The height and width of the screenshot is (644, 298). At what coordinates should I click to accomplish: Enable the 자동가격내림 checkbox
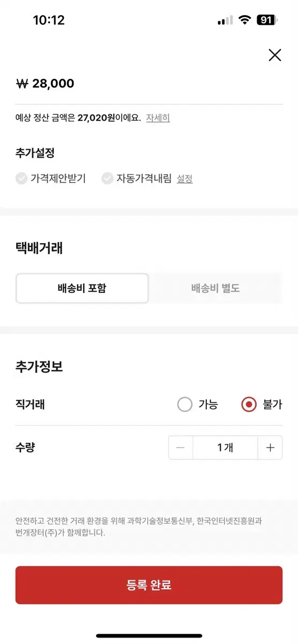pos(107,179)
